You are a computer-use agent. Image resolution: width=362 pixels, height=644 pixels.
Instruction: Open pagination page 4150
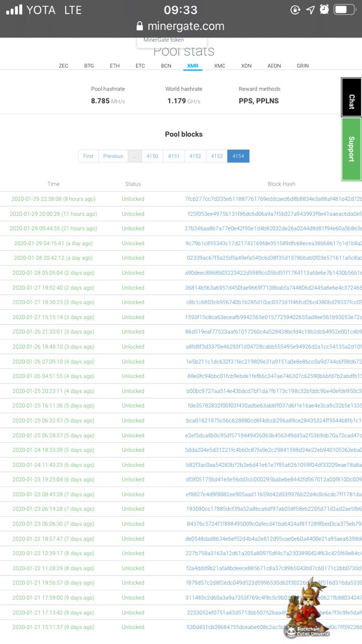click(x=152, y=156)
